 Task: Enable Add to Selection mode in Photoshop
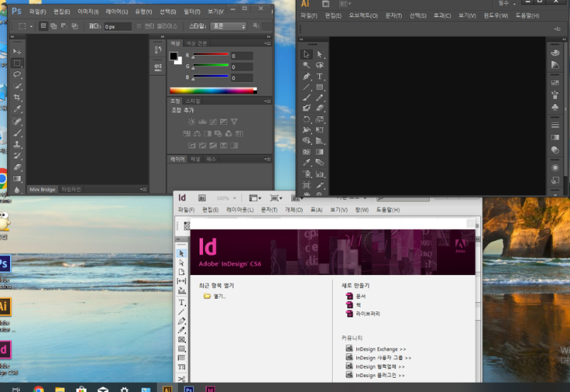(54, 26)
